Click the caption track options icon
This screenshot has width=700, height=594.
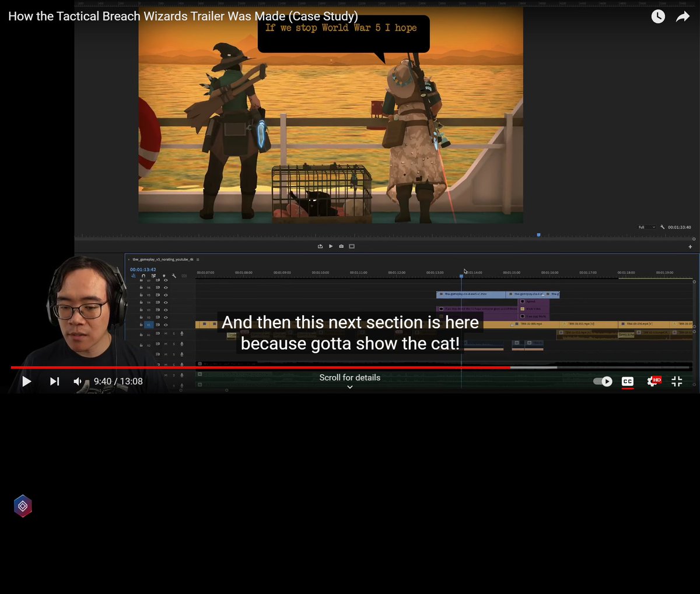coord(184,276)
